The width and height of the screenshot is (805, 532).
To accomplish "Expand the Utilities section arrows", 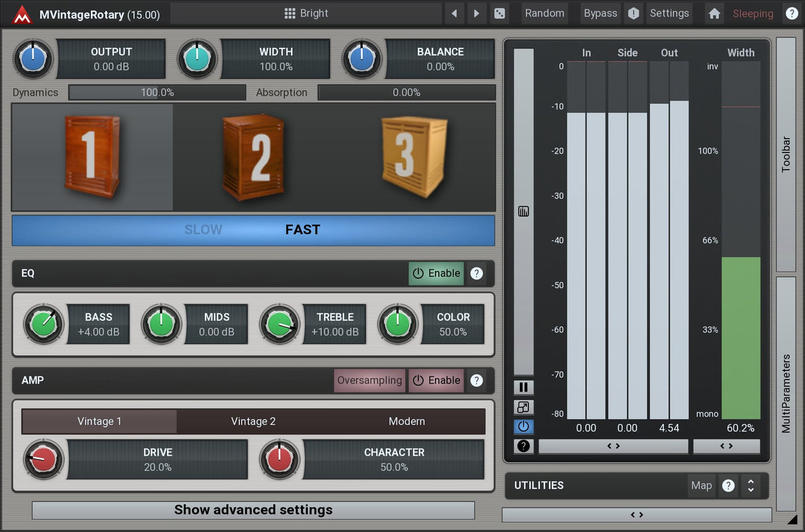I will pyautogui.click(x=751, y=486).
